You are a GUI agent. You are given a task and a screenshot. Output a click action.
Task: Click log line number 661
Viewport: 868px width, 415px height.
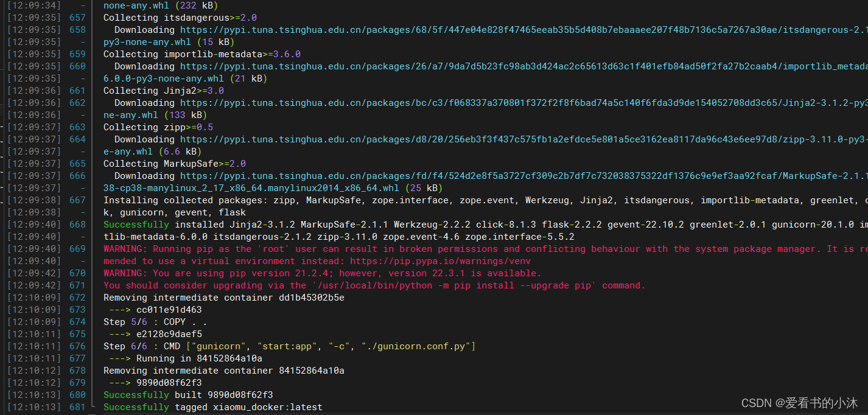tap(77, 91)
